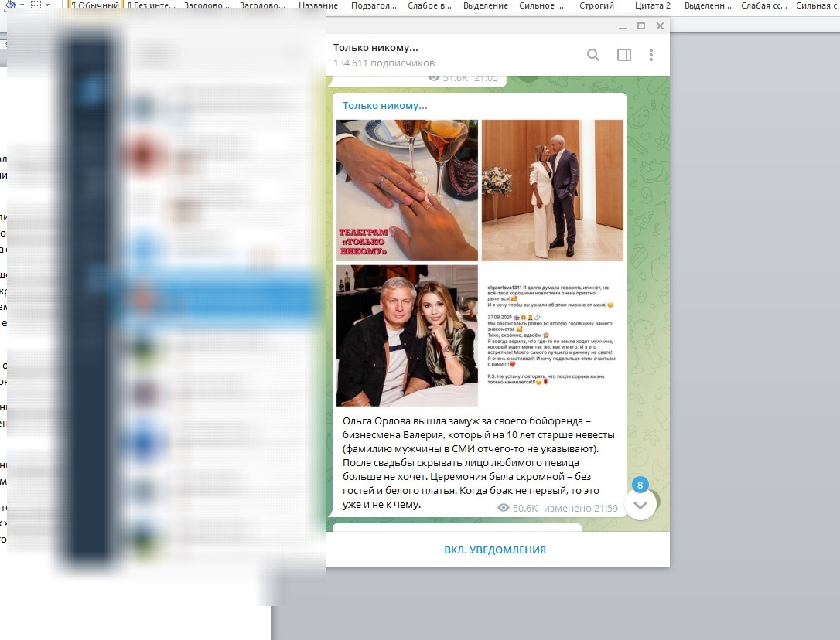Open the Только никому... sender link in post
The height and width of the screenshot is (640, 840).
click(x=384, y=105)
